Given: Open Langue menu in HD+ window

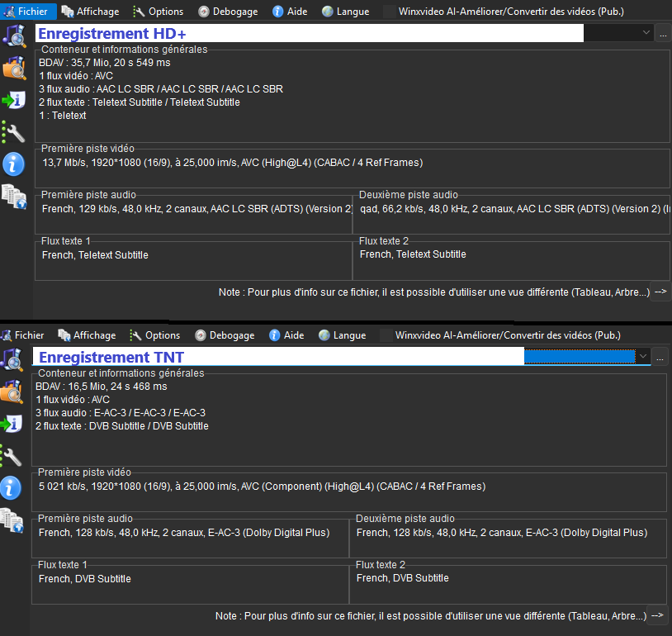Looking at the screenshot, I should (x=345, y=12).
